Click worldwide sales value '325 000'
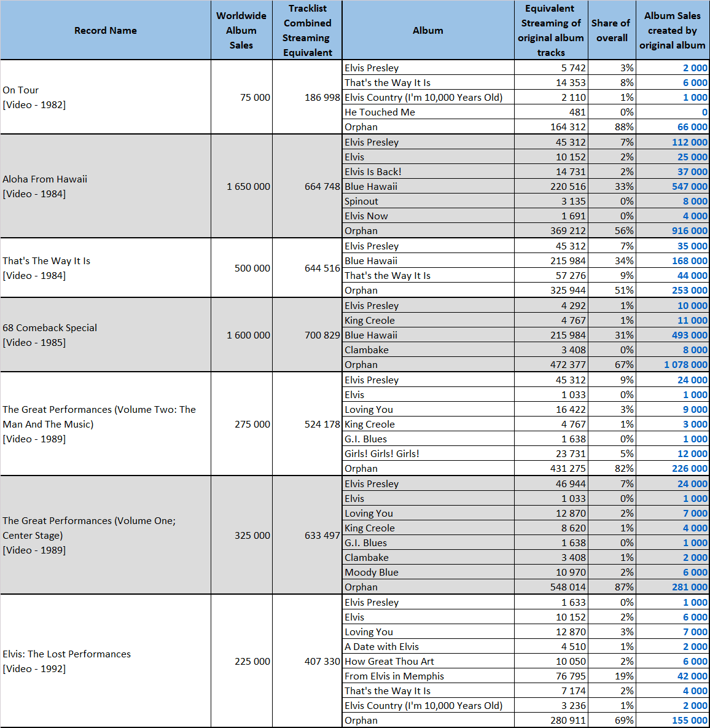The height and width of the screenshot is (728, 710). click(252, 535)
